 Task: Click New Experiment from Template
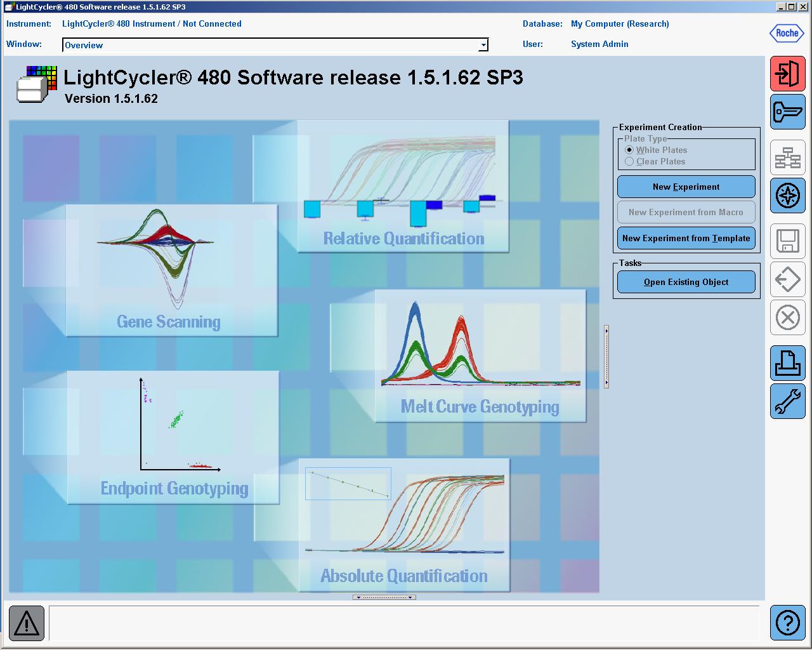[x=686, y=238]
